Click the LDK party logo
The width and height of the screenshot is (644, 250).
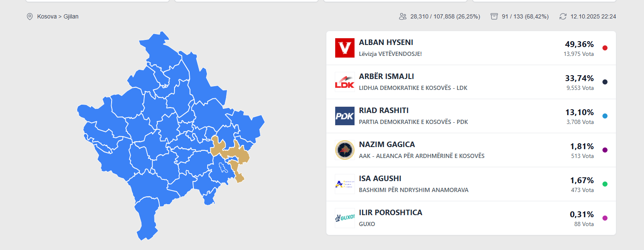pos(345,82)
